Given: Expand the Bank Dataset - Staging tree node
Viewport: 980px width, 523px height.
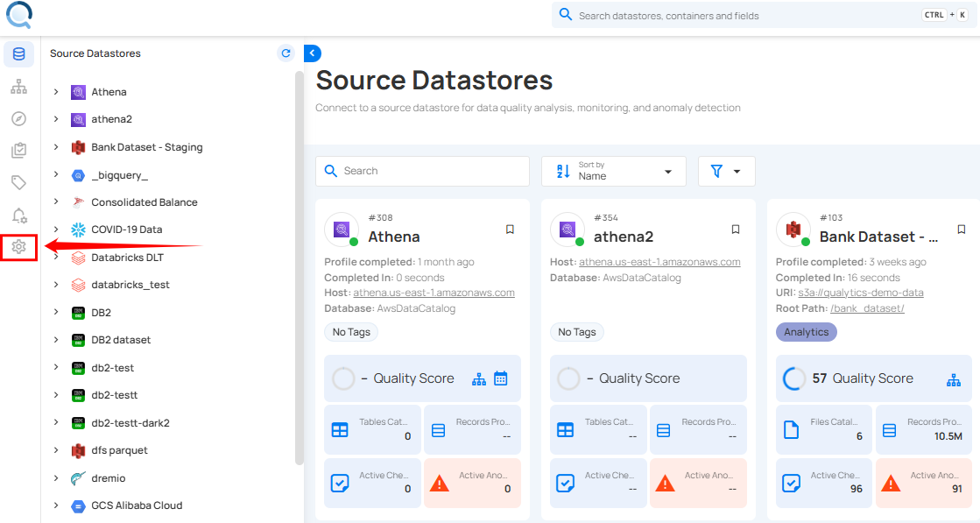Looking at the screenshot, I should point(56,147).
